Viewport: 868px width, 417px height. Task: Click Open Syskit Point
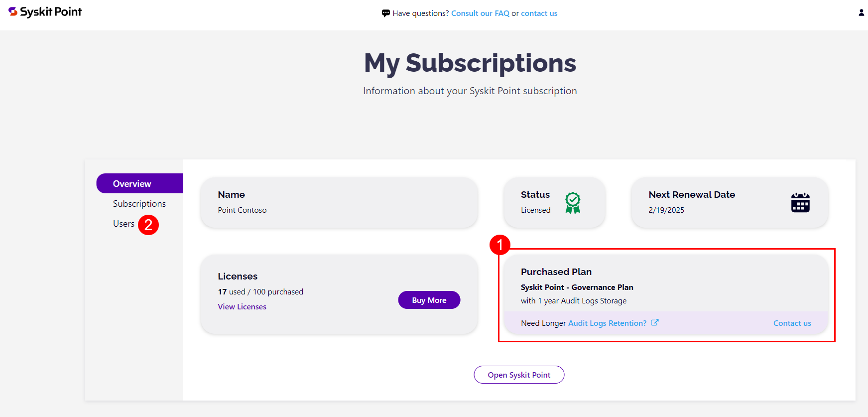(519, 375)
